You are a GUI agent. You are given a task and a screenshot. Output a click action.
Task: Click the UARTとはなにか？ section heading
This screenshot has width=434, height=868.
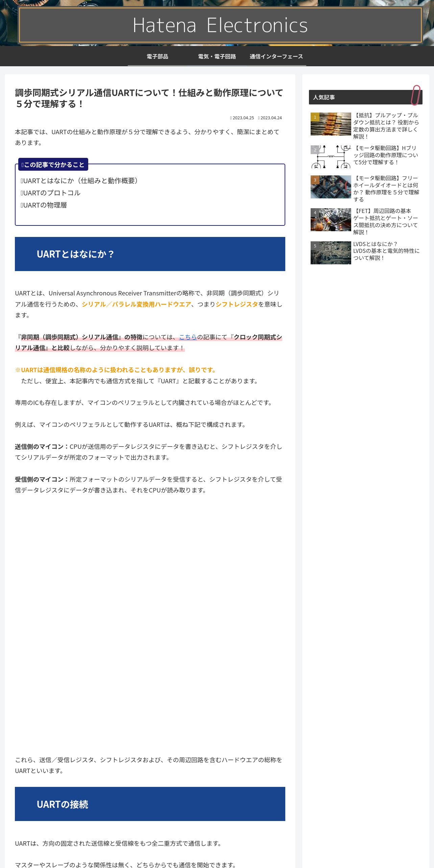[150, 254]
